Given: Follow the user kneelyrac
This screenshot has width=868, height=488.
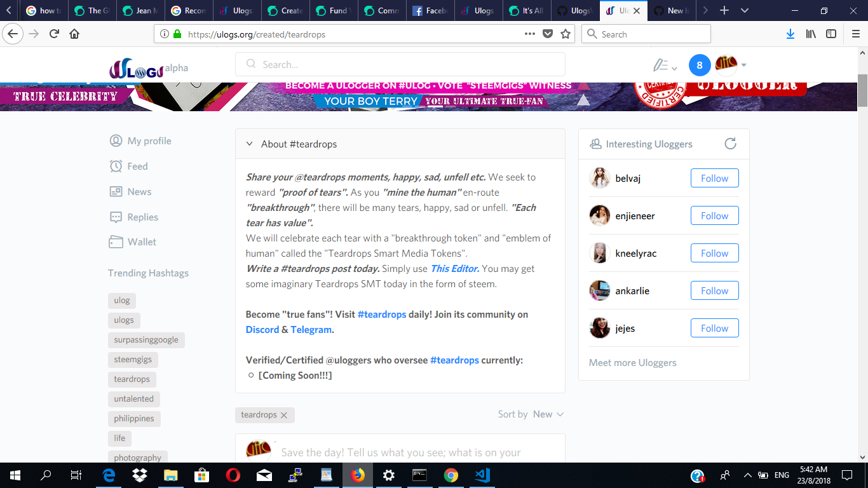Looking at the screenshot, I should pos(714,254).
